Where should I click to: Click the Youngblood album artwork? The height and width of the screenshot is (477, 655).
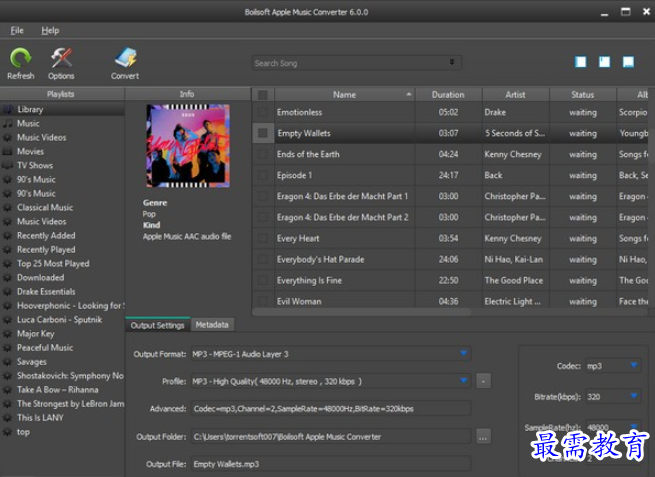pos(188,146)
